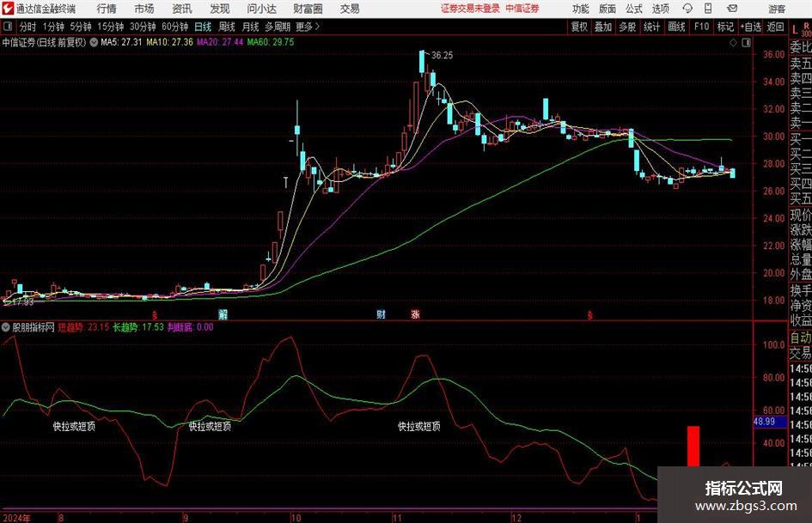Switch to 1分钟 period tab
This screenshot has height=523, width=812.
click(x=53, y=27)
